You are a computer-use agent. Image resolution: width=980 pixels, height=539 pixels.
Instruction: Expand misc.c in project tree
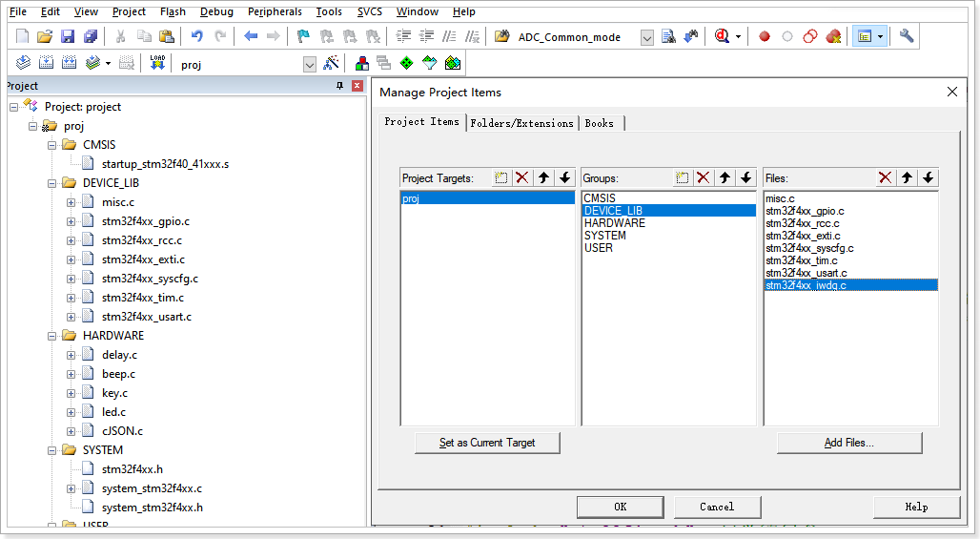tap(71, 202)
